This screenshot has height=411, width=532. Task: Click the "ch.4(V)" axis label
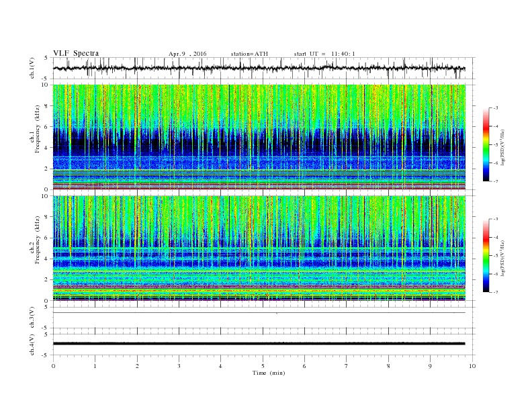coord(32,345)
